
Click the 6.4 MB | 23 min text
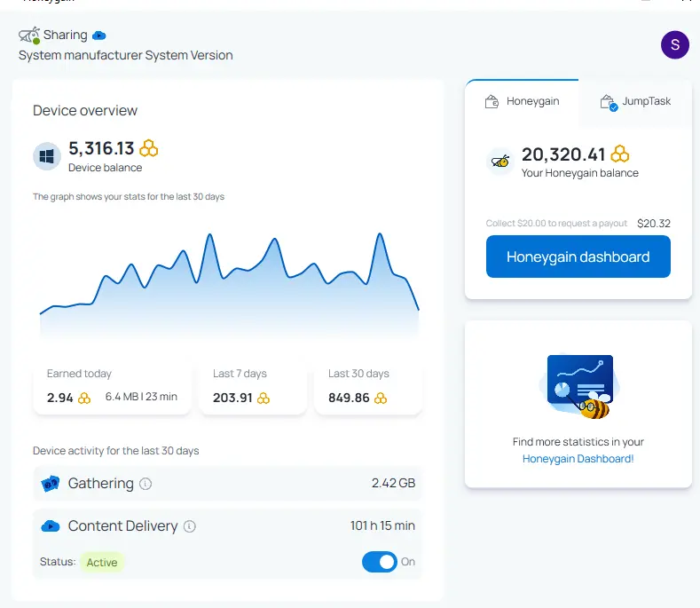(141, 397)
